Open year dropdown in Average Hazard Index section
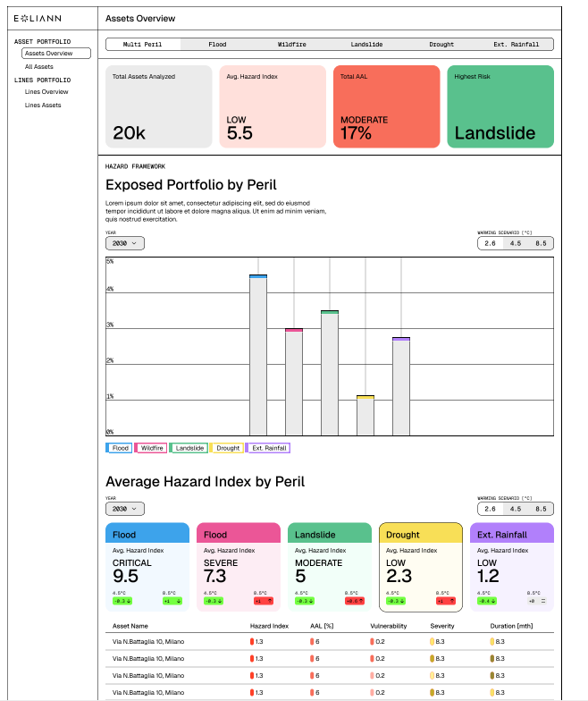Screen dimensions: 588x701 tap(124, 509)
